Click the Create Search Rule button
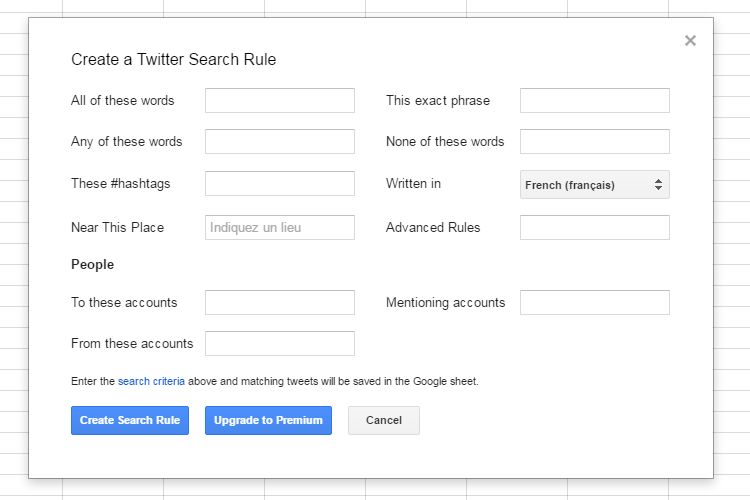750x500 pixels. pos(130,421)
